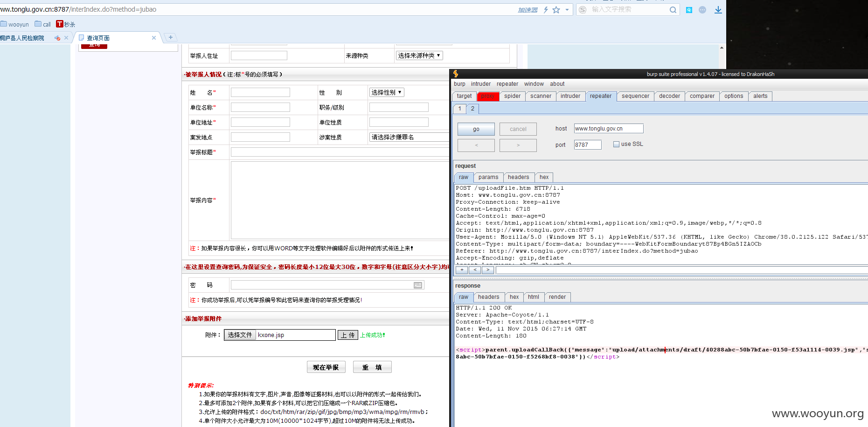Open the wooyun bookmark folder
The height and width of the screenshot is (427, 868).
pyautogui.click(x=14, y=24)
